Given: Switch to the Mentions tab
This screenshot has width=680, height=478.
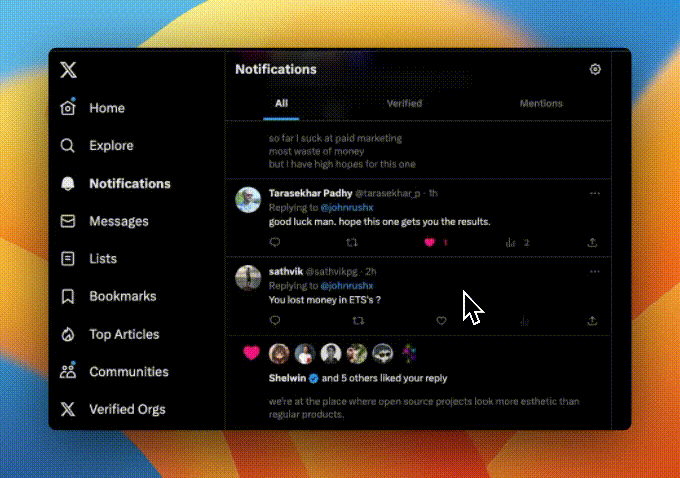Looking at the screenshot, I should click(541, 103).
